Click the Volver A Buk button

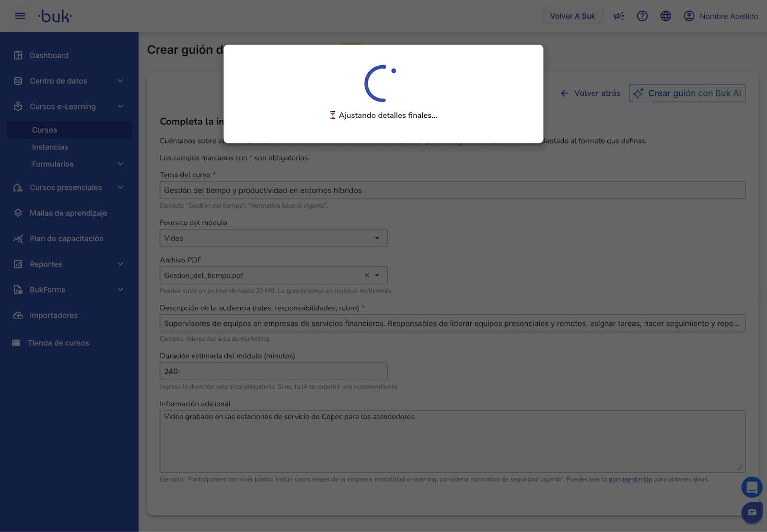572,16
